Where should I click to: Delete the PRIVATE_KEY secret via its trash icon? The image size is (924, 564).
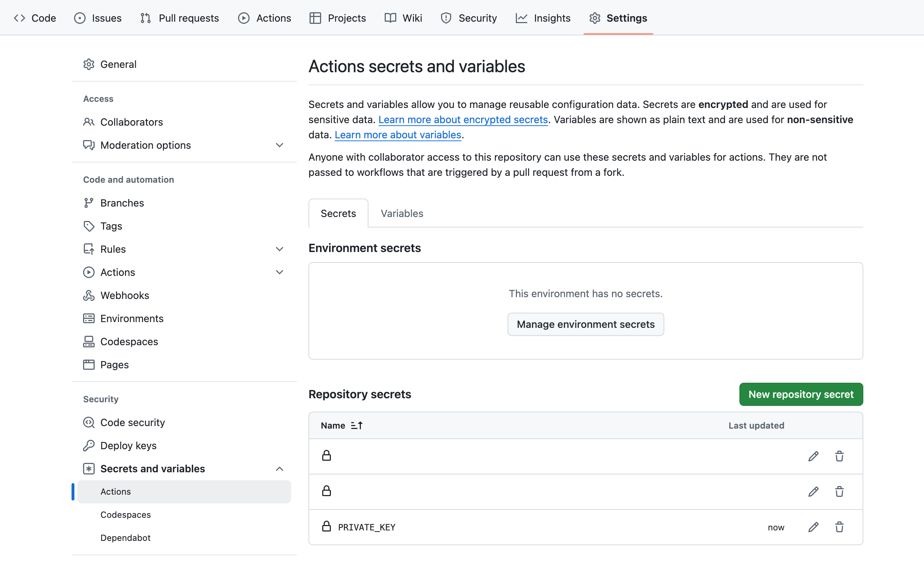tap(839, 527)
